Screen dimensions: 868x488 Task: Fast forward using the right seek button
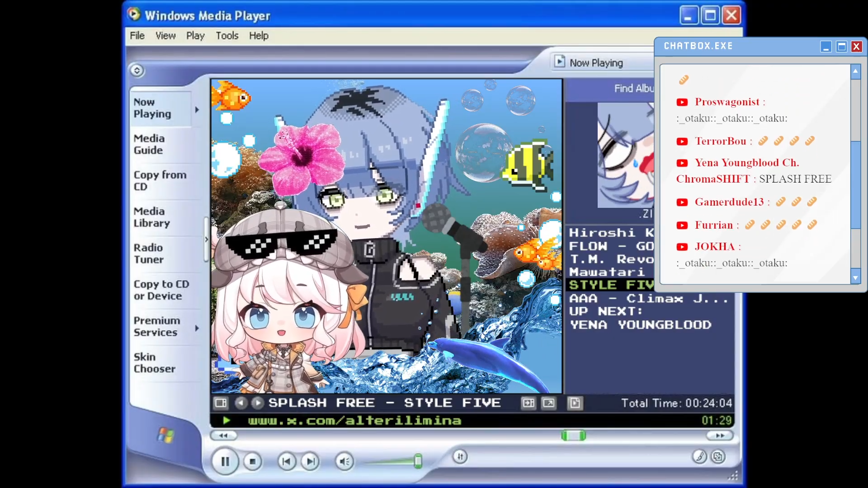[720, 436]
